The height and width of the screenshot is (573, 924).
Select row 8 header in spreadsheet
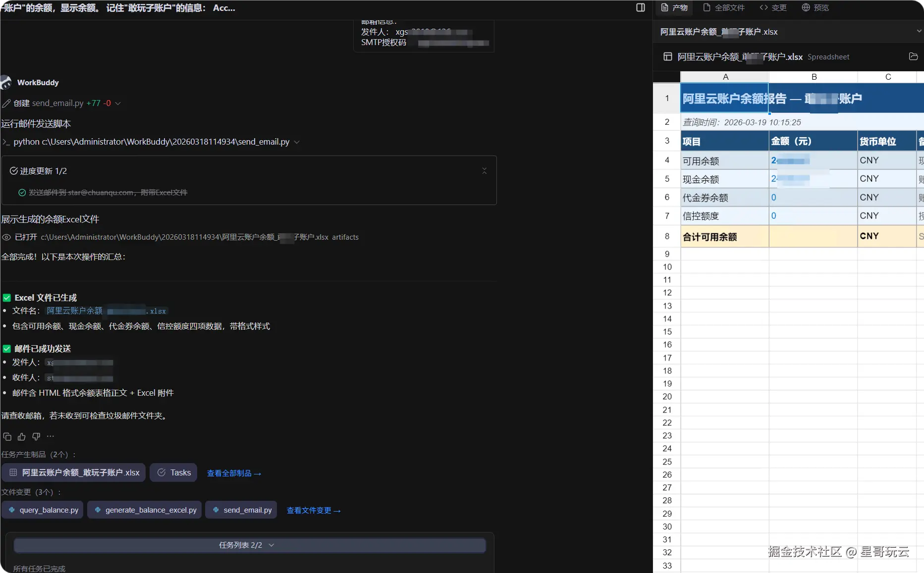point(667,236)
